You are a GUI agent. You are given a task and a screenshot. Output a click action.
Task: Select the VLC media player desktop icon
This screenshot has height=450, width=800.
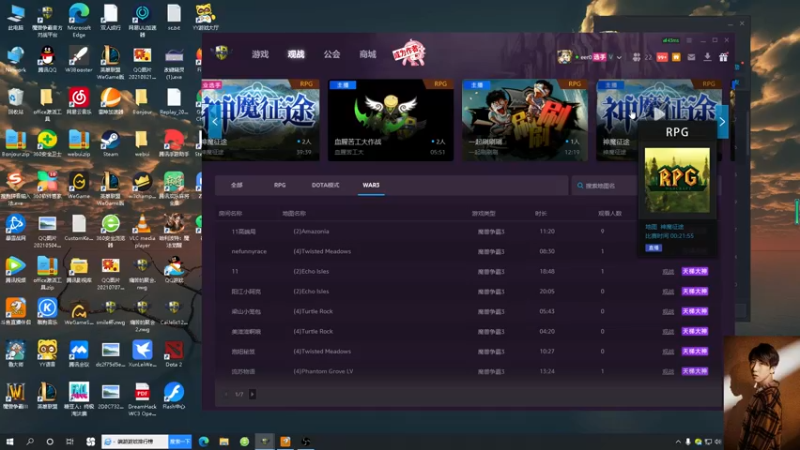pyautogui.click(x=142, y=231)
